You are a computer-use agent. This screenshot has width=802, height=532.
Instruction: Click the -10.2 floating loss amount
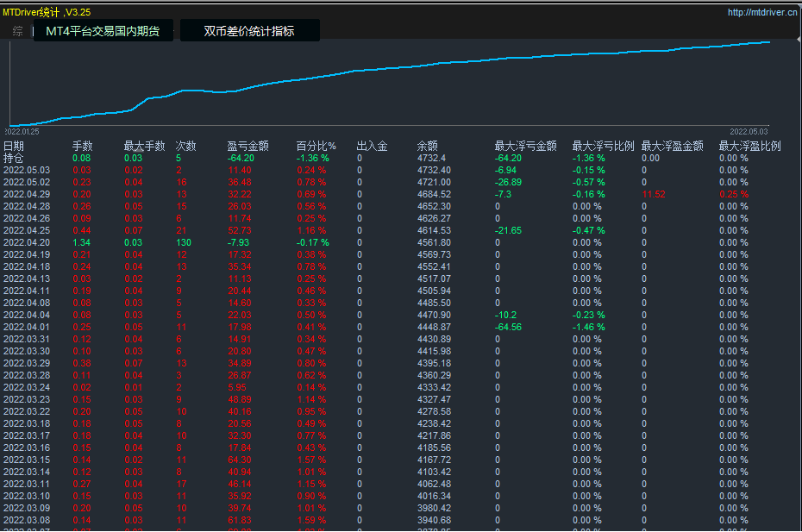click(506, 315)
